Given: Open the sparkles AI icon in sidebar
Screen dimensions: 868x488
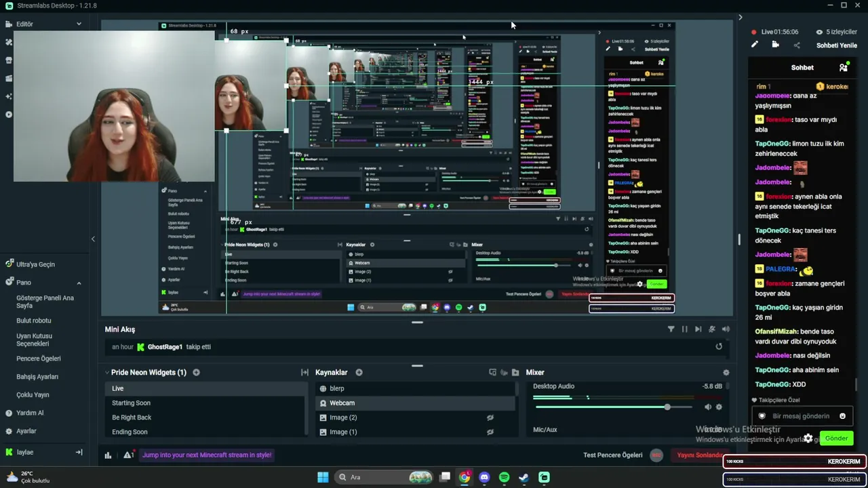Looking at the screenshot, I should point(9,96).
